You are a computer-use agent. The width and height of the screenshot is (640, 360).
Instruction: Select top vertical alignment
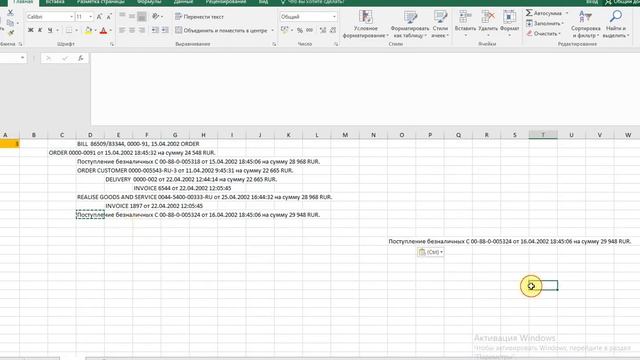point(122,16)
